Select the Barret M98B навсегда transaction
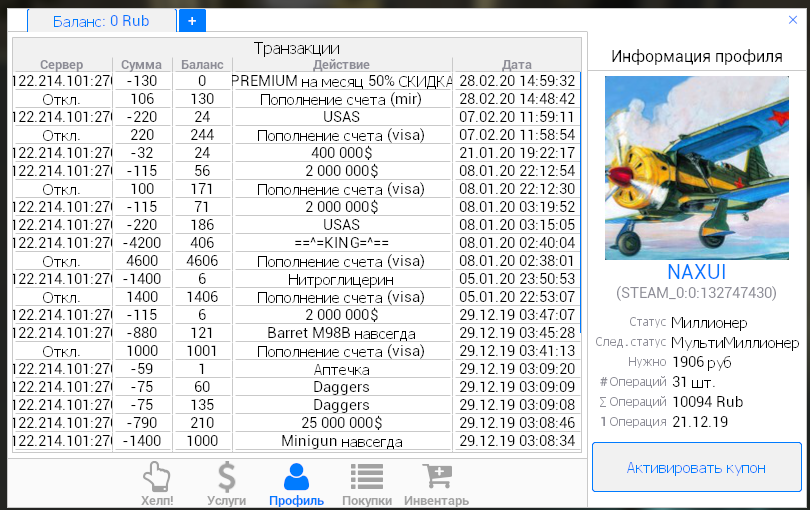The width and height of the screenshot is (810, 510). click(x=342, y=333)
